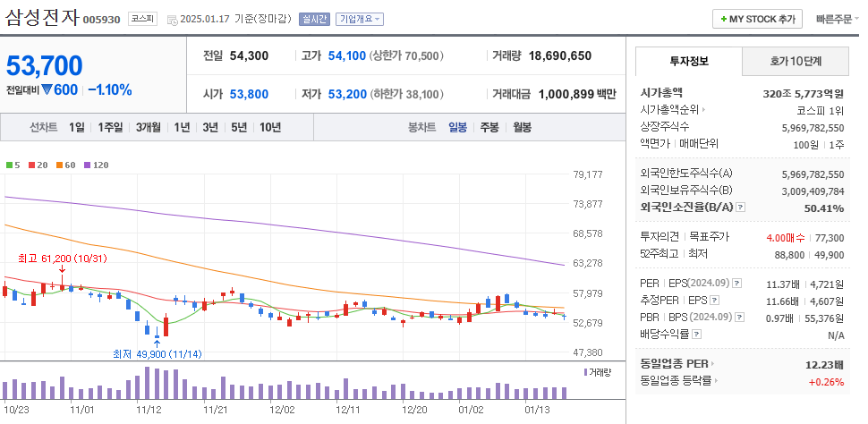Click help icon next to PER EPS(2024.09)
The image size is (868, 424).
[736, 284]
